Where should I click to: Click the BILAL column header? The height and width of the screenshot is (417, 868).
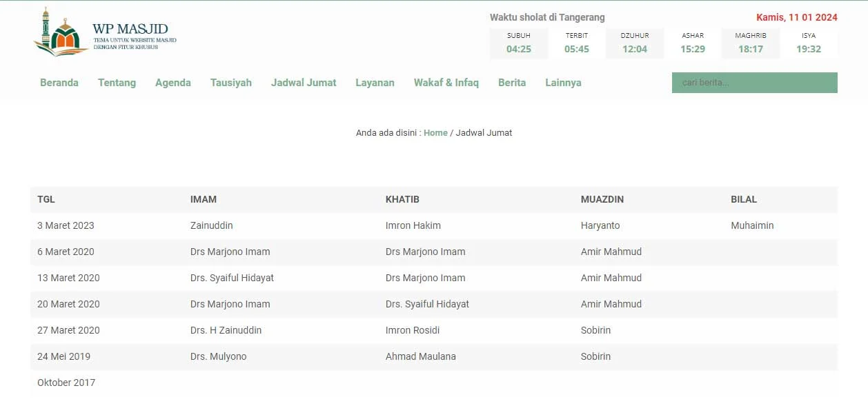point(744,199)
